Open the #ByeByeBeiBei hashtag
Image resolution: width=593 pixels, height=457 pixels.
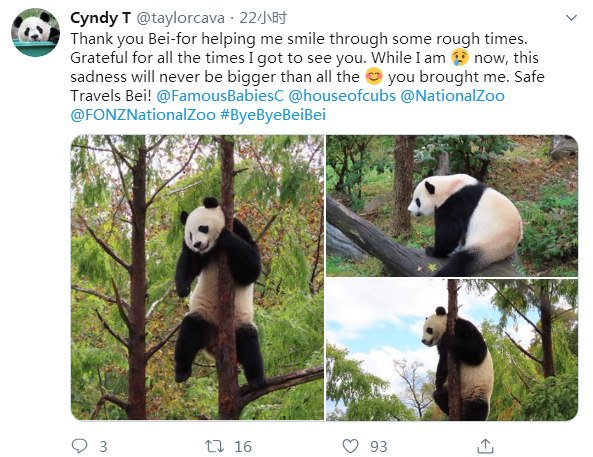(273, 115)
